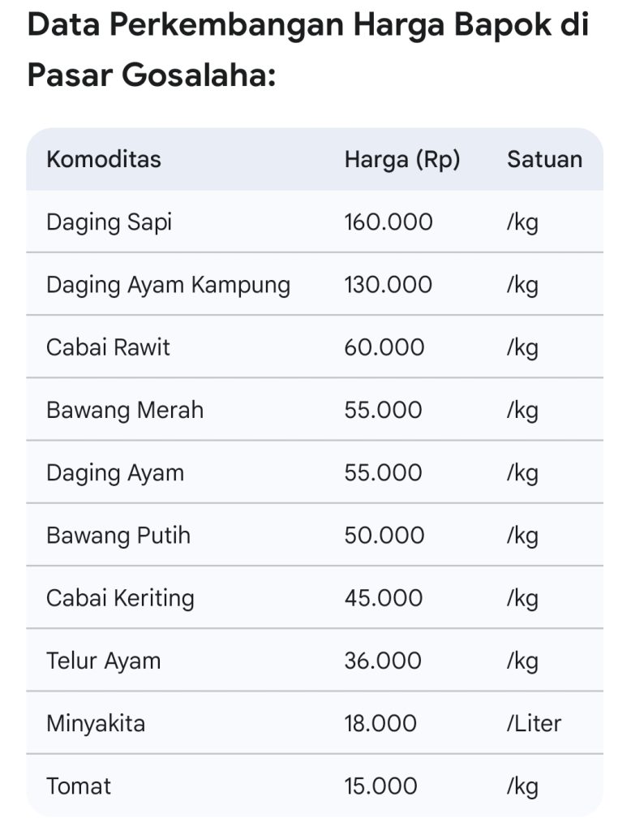Select the Minyakita commodity cell
The image size is (644, 831).
(96, 723)
